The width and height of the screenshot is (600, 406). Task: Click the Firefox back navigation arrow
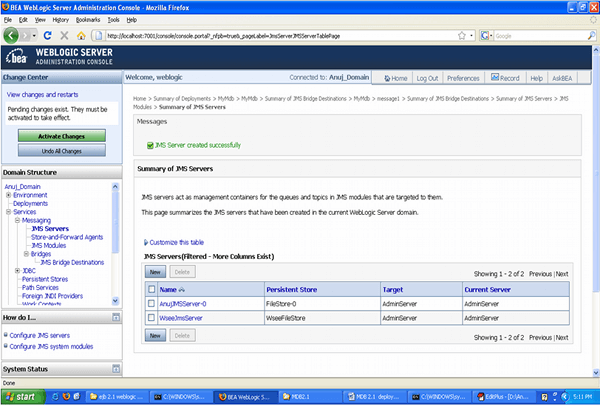click(x=13, y=35)
